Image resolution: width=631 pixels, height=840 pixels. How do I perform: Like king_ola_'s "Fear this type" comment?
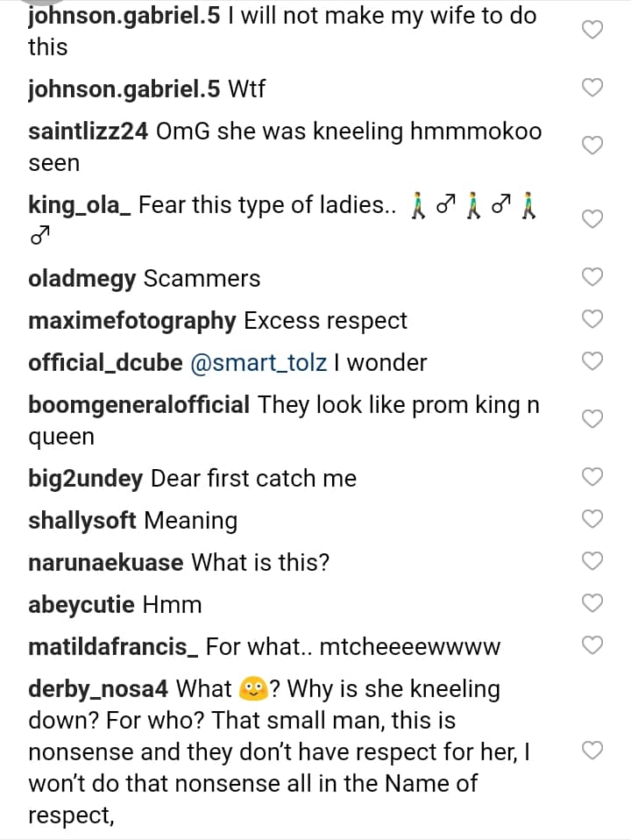[x=593, y=219]
